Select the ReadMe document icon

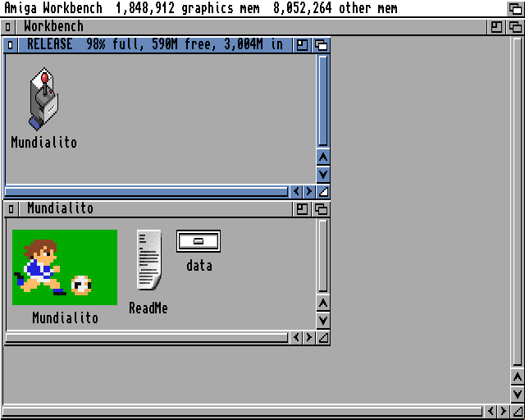point(149,259)
